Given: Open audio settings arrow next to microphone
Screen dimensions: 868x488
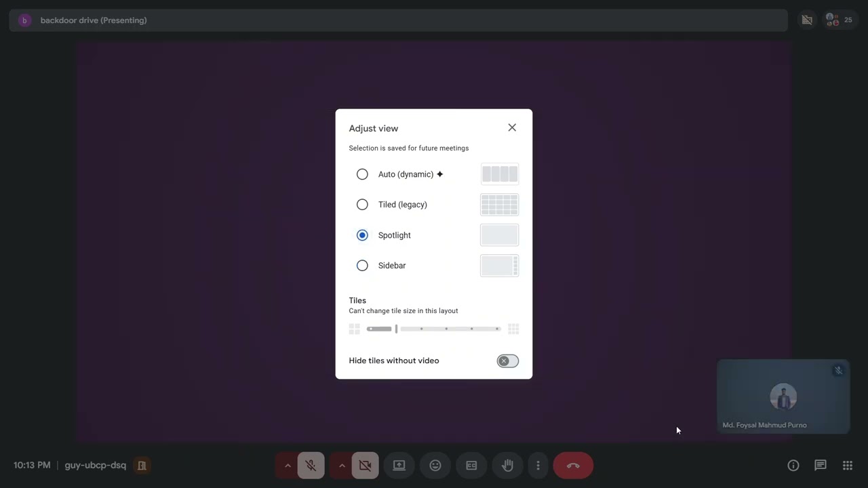Looking at the screenshot, I should [288, 466].
